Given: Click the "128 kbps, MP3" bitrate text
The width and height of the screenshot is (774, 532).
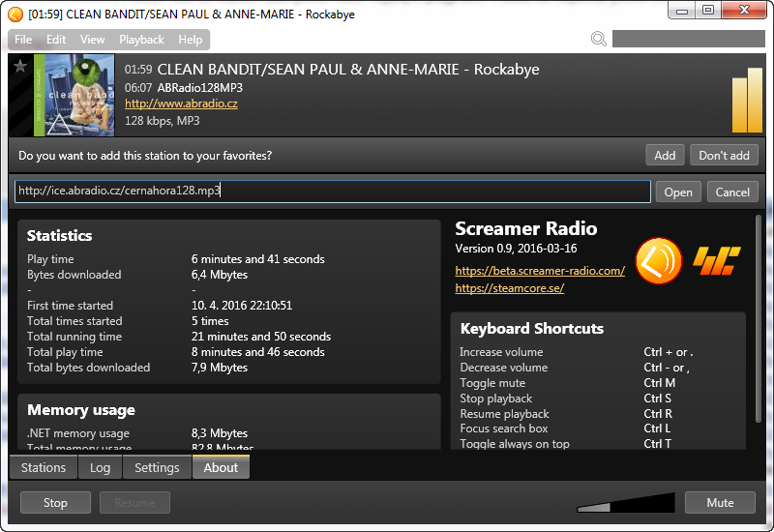Looking at the screenshot, I should click(162, 121).
